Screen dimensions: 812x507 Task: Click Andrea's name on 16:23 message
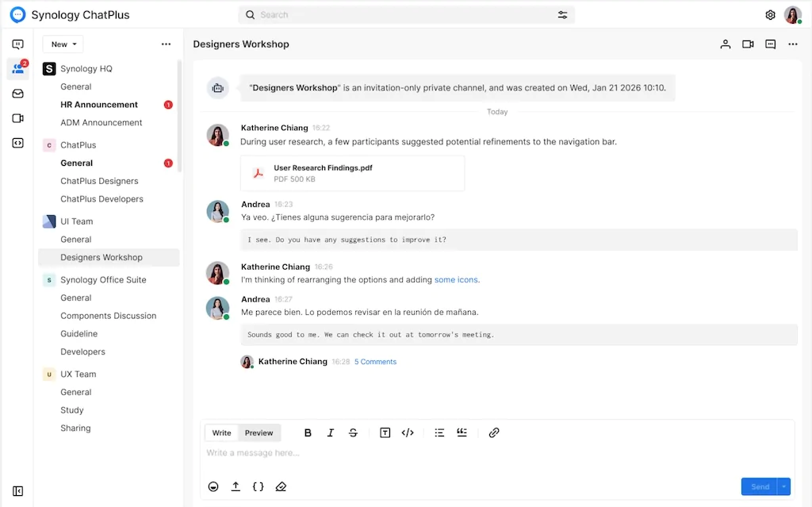[255, 204]
